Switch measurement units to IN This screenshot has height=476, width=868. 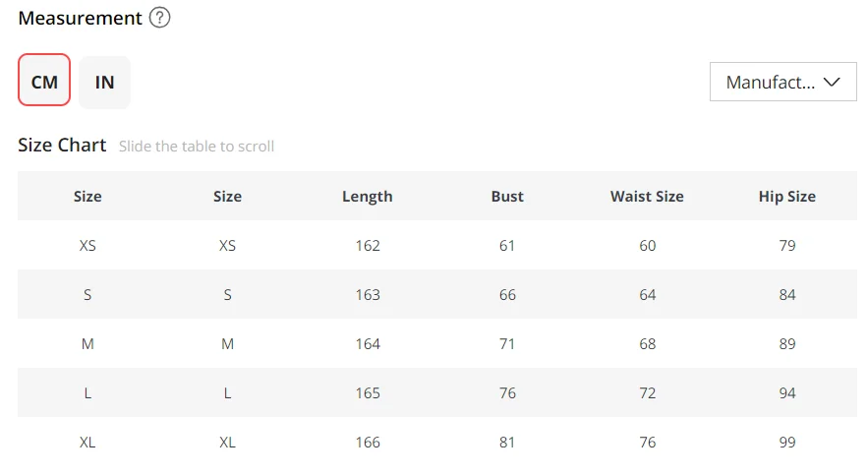[104, 82]
